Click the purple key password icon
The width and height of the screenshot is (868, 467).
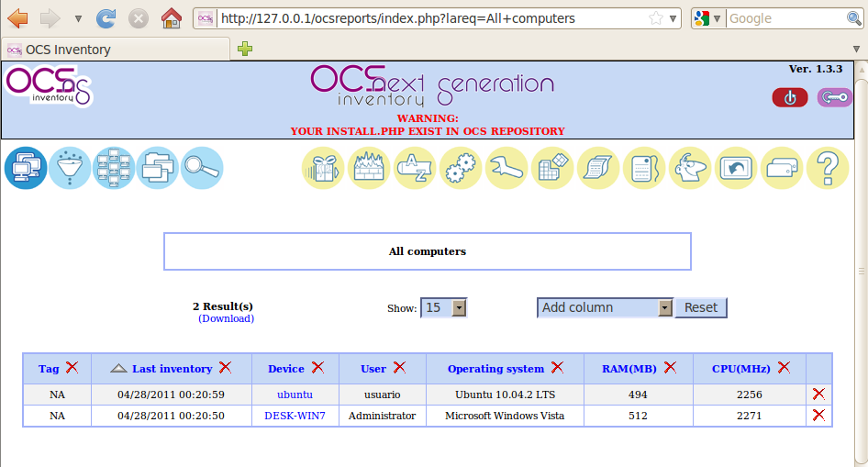point(835,97)
